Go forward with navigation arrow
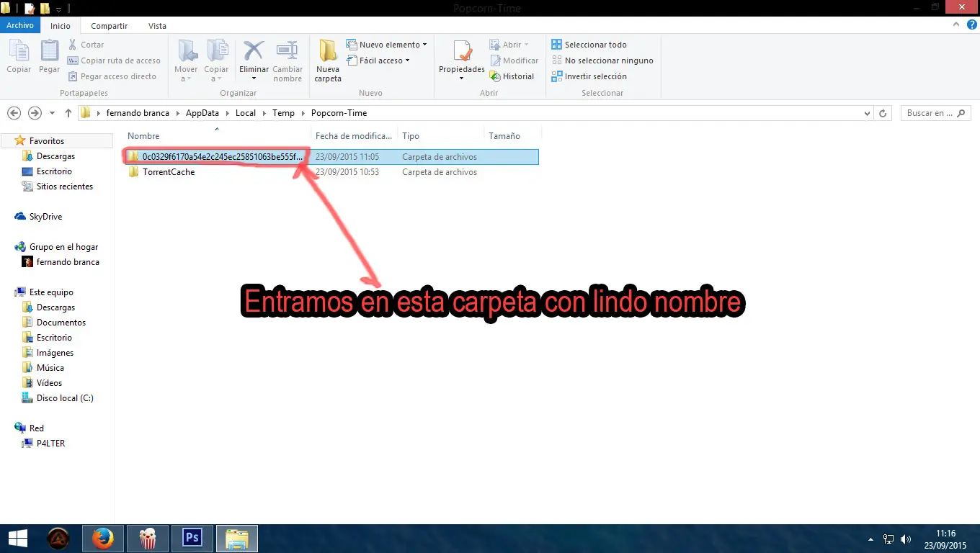Viewport: 980px width, 553px height. [x=35, y=113]
